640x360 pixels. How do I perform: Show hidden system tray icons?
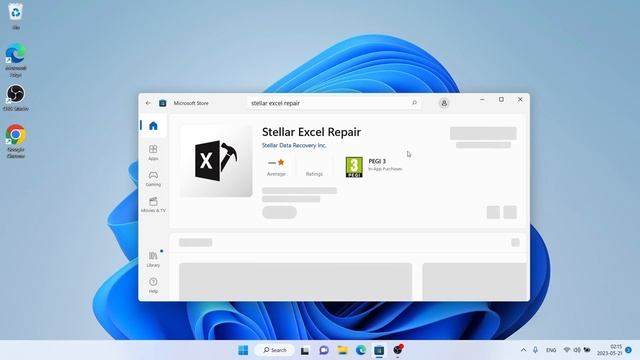[523, 350]
